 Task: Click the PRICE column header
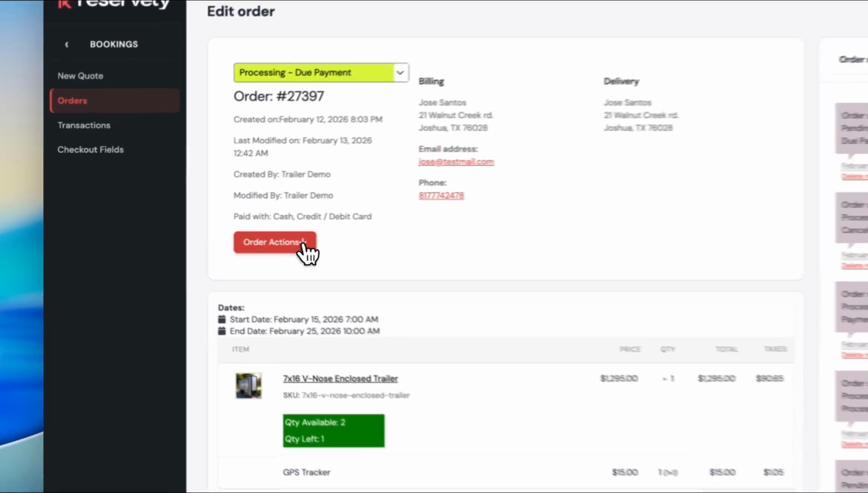click(630, 349)
